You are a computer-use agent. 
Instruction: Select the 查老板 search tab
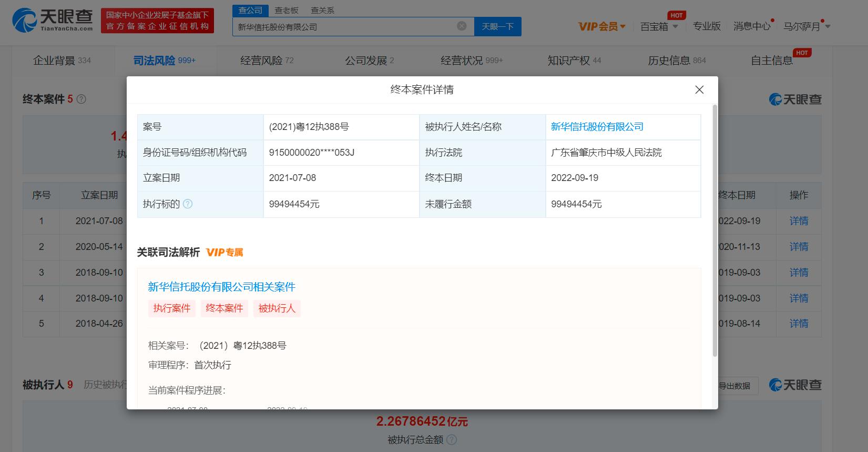287,10
